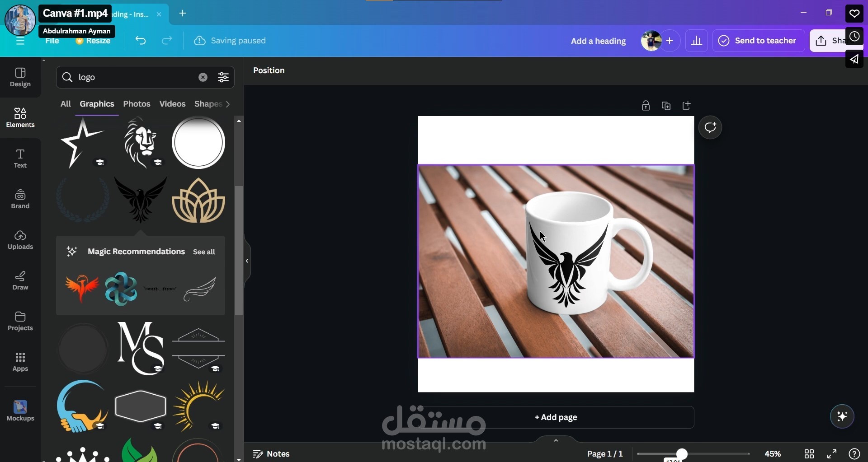
Task: Open the 45% zoom level menu
Action: (773, 454)
